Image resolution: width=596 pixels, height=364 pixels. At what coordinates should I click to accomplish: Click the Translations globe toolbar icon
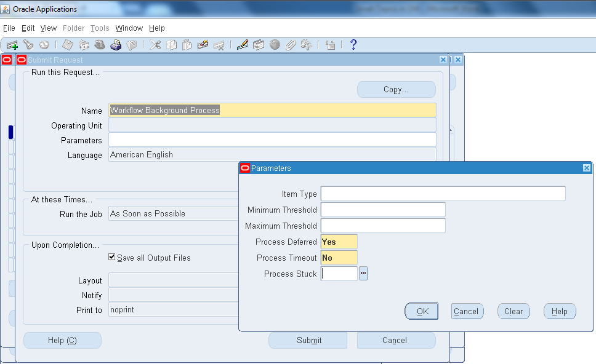(275, 45)
